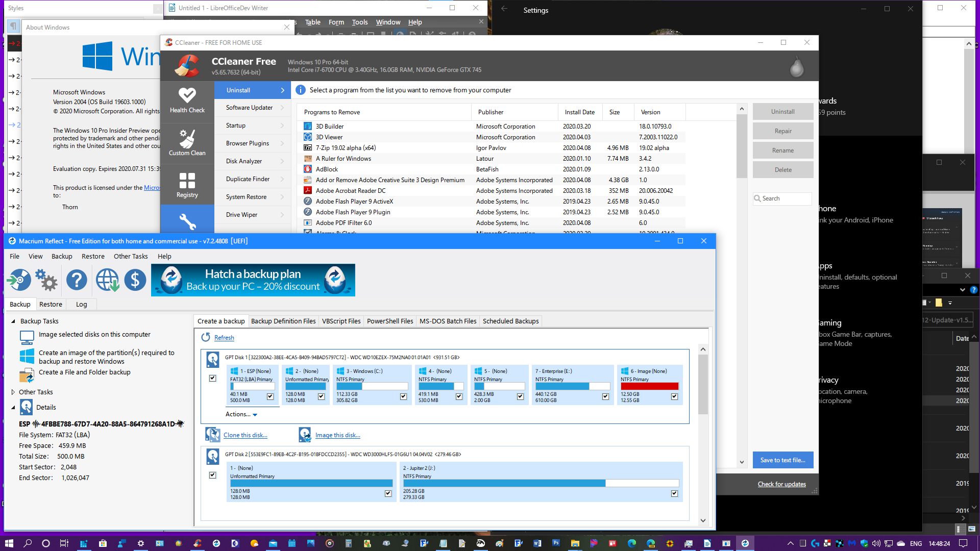Click 7-Zip icon in programs list
Image resolution: width=980 pixels, height=551 pixels.
click(x=308, y=147)
